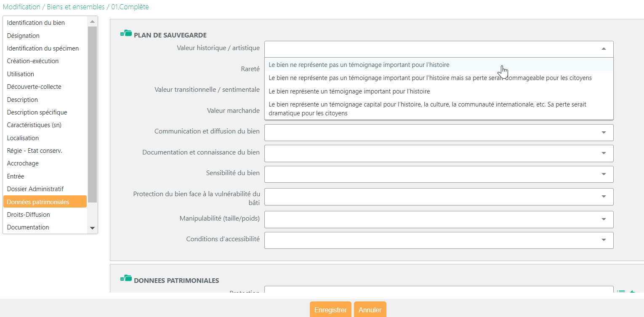Click the list icon beside Protection field
Screen dimensions: 644x317
point(620,292)
